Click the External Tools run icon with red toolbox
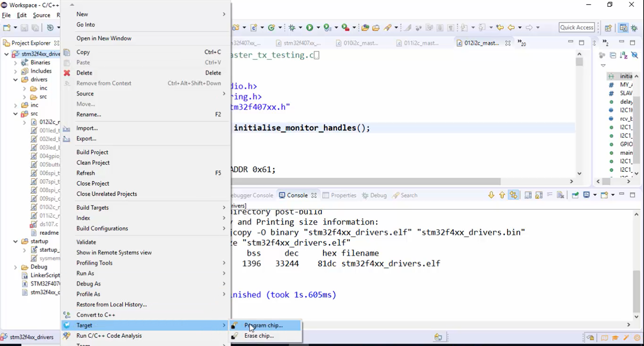The height and width of the screenshot is (346, 644). [x=345, y=28]
